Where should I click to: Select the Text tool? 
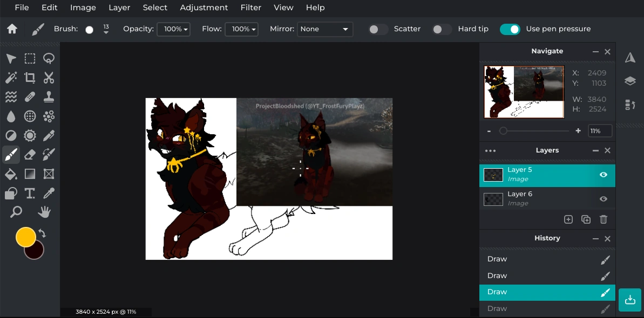pos(30,193)
